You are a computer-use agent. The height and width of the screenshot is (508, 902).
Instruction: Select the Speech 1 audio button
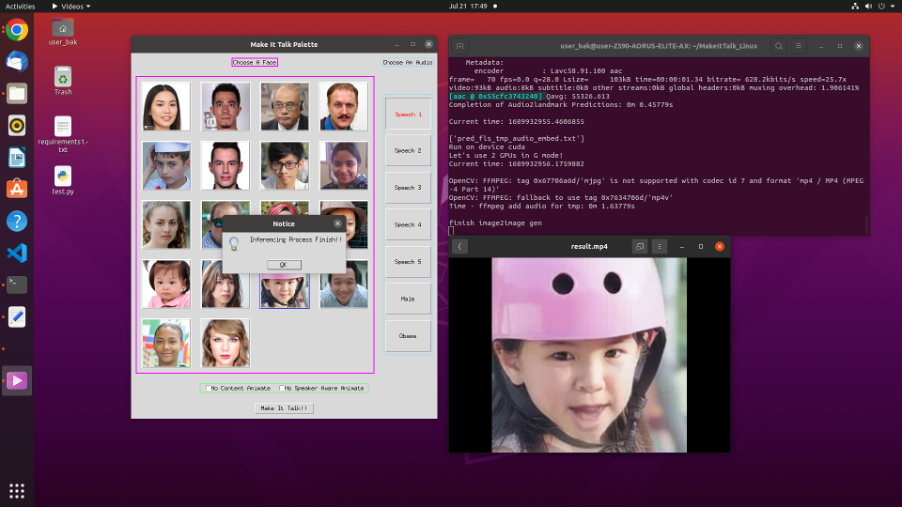click(408, 114)
